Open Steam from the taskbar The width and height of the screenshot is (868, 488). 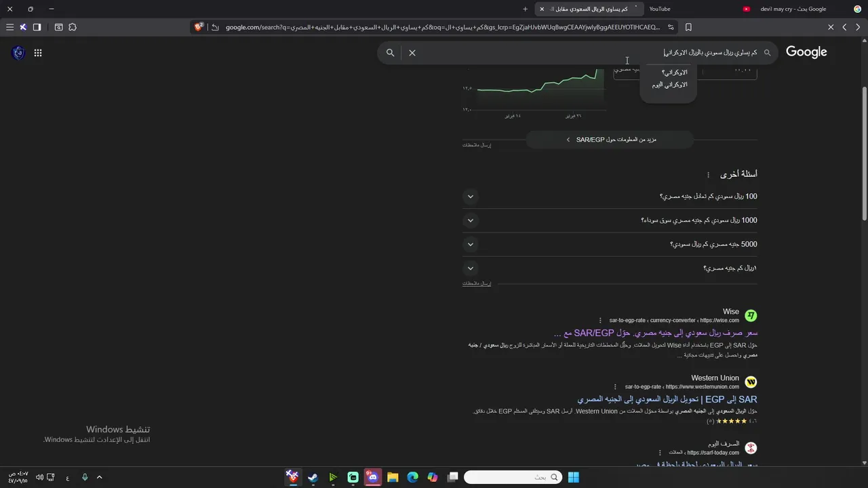pos(313,477)
